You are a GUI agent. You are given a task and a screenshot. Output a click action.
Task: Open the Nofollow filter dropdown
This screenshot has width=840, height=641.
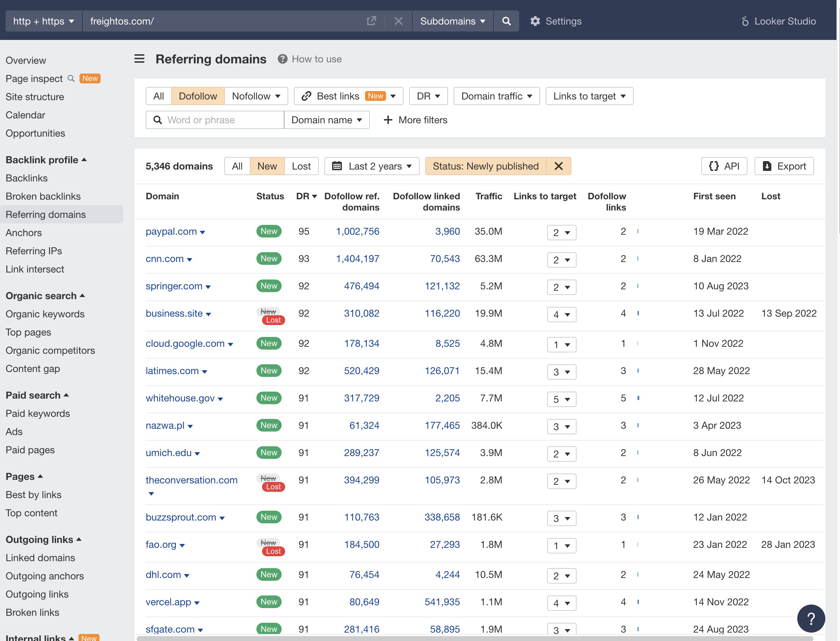pos(256,96)
